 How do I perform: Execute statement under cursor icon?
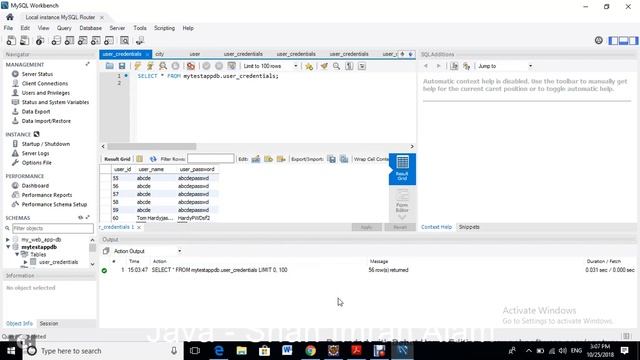150,66
